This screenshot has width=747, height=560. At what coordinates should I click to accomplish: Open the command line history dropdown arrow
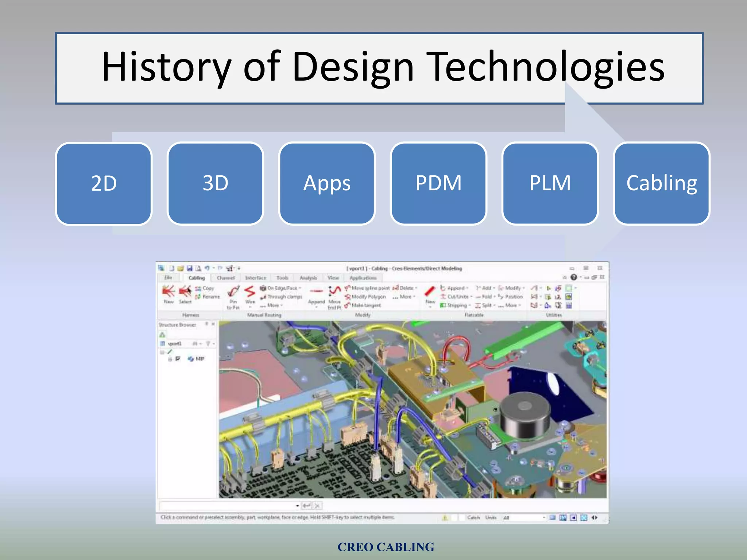click(297, 506)
